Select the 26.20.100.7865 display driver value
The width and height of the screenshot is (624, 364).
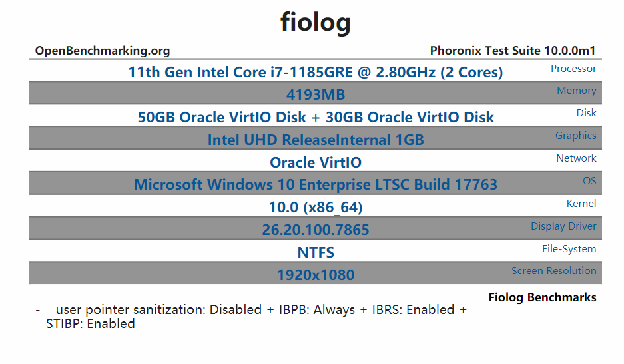(315, 230)
